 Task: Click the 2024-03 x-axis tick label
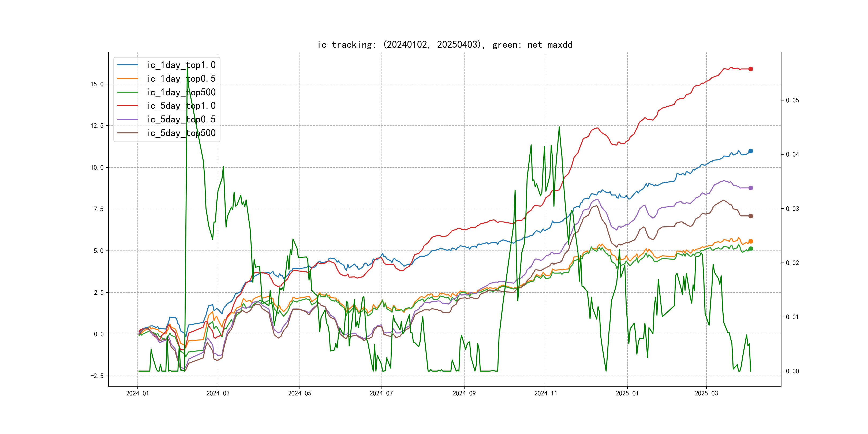pos(218,393)
